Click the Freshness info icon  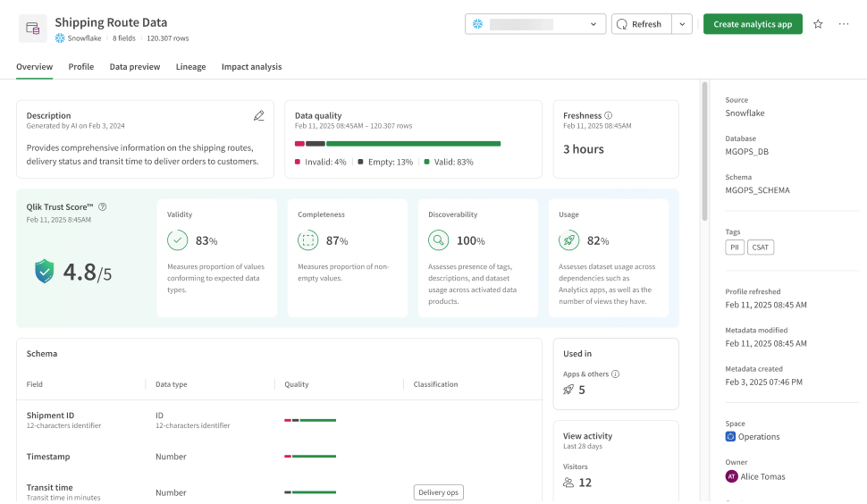tap(609, 115)
